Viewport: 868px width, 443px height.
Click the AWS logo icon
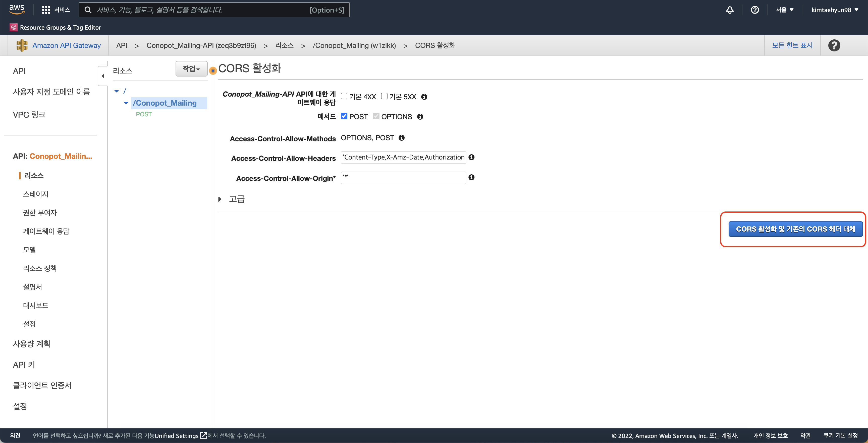17,10
